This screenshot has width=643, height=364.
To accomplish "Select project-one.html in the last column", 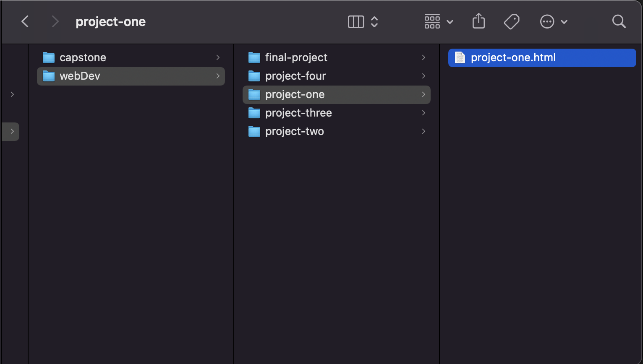I will (513, 57).
